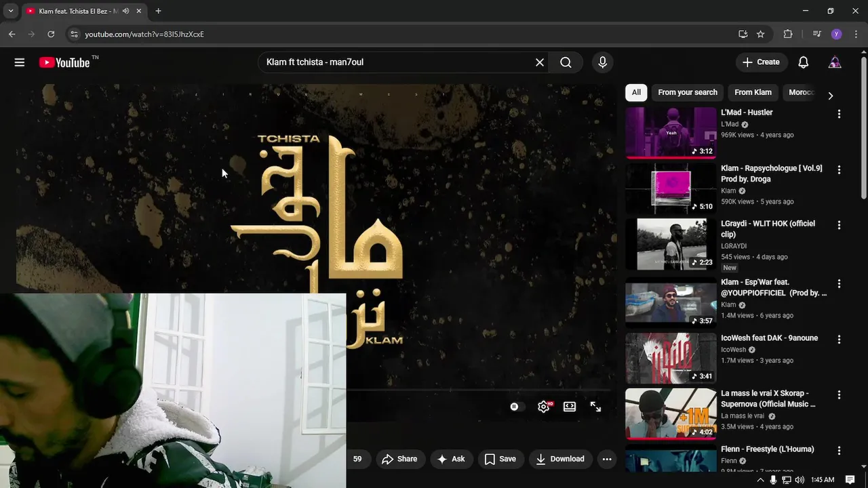
Task: Select the From your search chip
Action: pos(688,92)
